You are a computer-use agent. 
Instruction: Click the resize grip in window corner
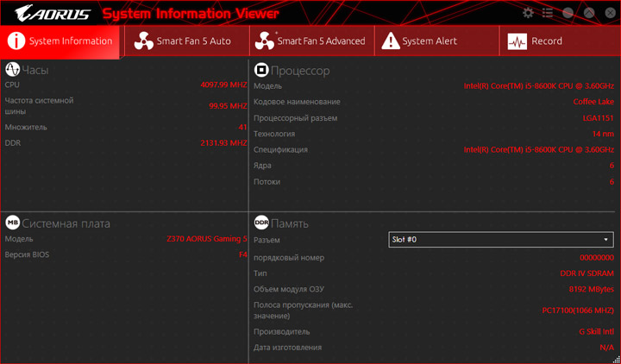616,359
